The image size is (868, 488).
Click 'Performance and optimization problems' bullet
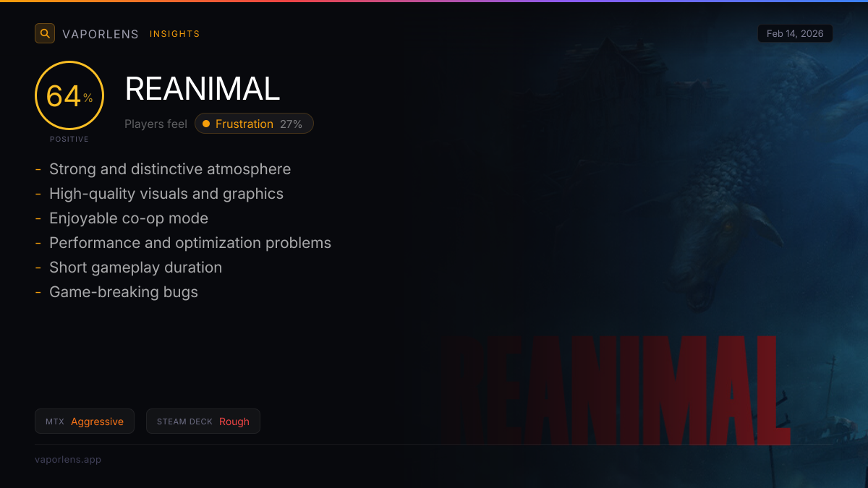click(190, 243)
